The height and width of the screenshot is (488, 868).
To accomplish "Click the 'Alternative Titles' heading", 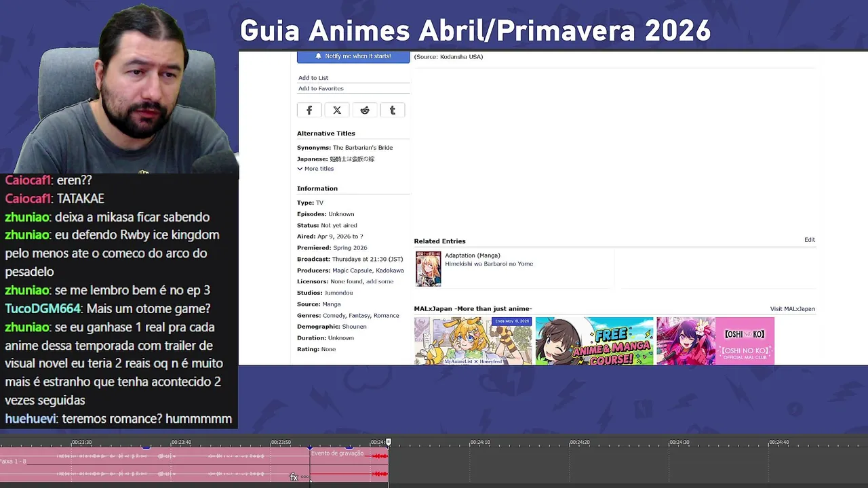I will (x=326, y=134).
